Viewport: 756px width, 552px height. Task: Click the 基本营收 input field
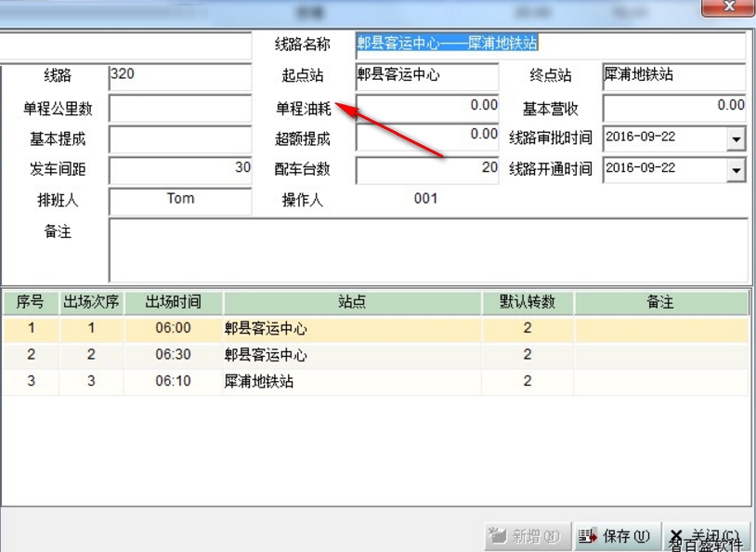click(674, 108)
